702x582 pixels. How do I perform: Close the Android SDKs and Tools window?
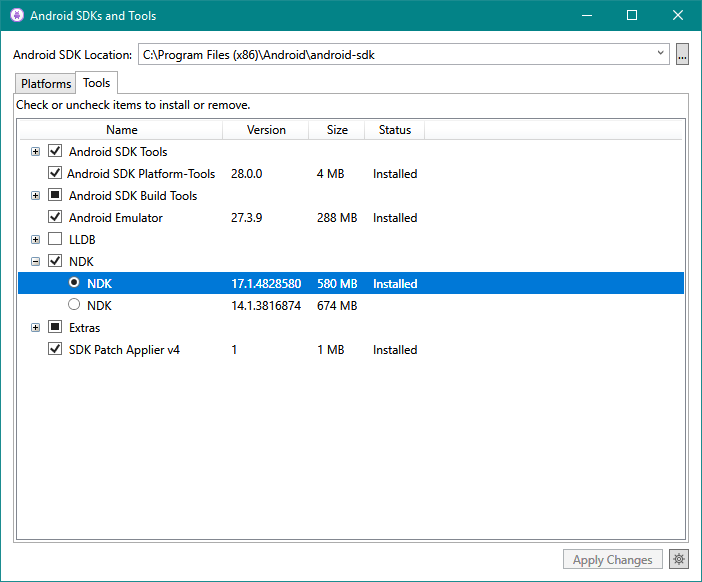tap(678, 15)
